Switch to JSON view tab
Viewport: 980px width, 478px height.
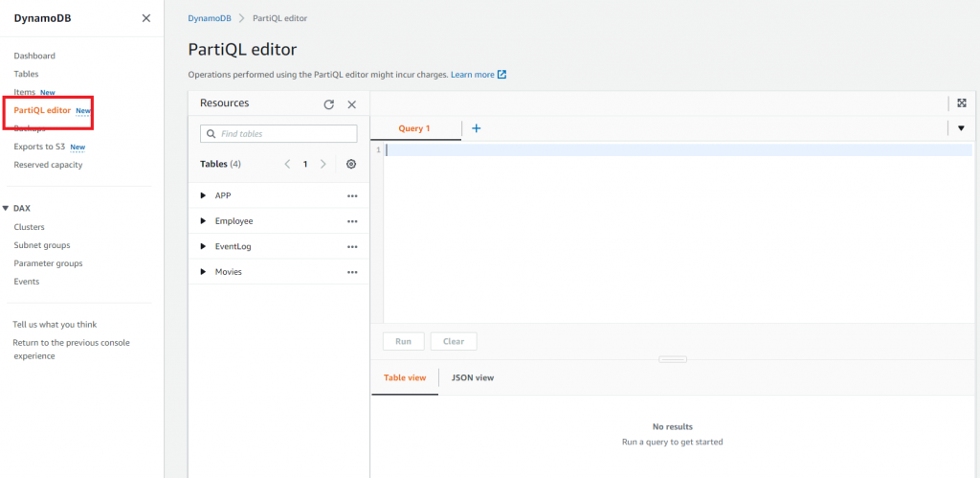point(473,377)
